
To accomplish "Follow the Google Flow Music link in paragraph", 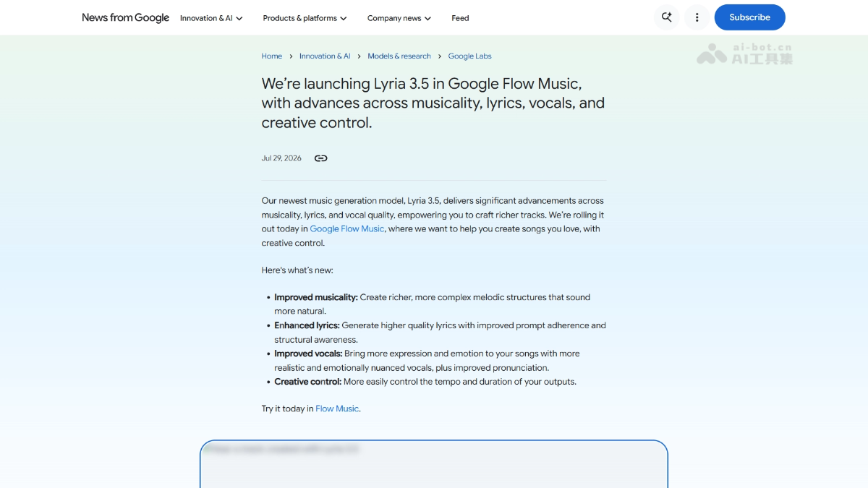I will pyautogui.click(x=347, y=229).
